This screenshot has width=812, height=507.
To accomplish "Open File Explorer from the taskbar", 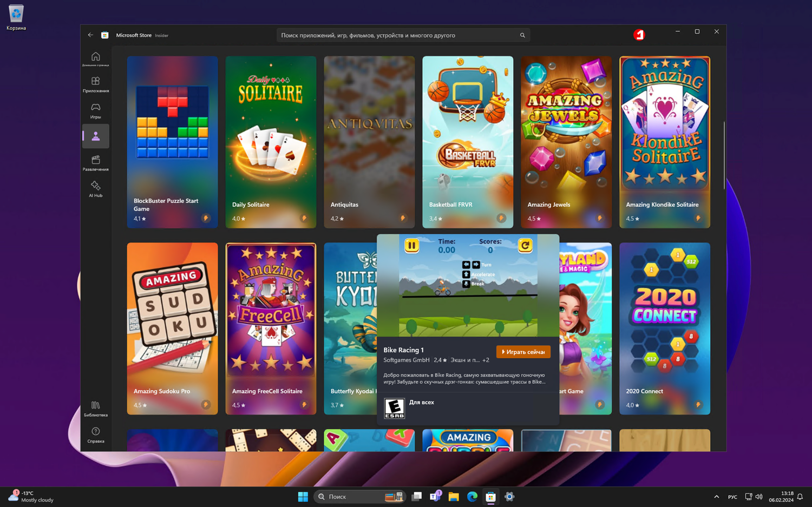I will click(x=454, y=497).
